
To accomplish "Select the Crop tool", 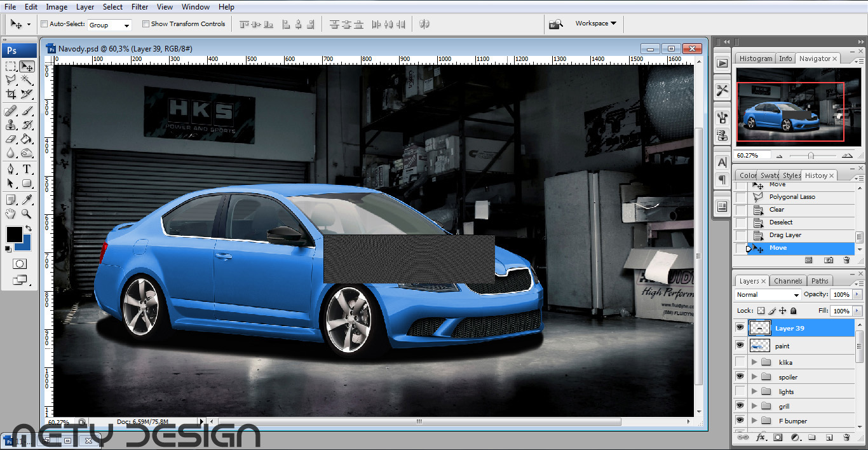I will click(x=11, y=94).
